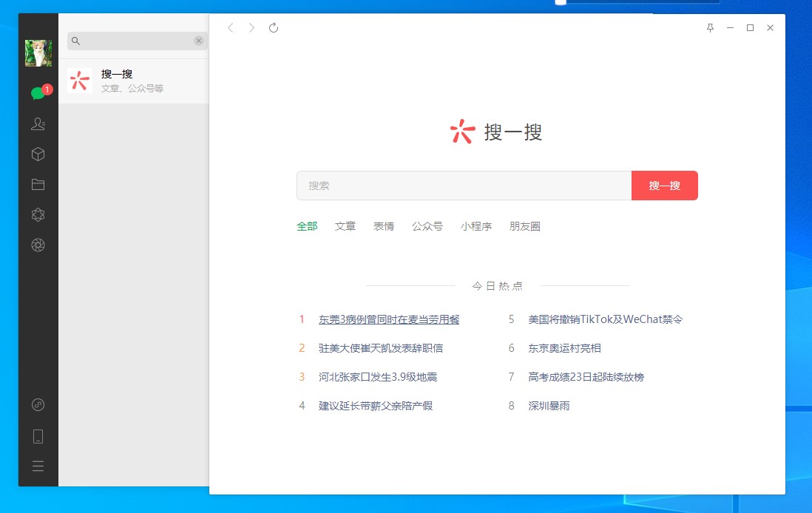812x513 pixels.
Task: Open the Files folder icon in sidebar
Action: pyautogui.click(x=38, y=185)
